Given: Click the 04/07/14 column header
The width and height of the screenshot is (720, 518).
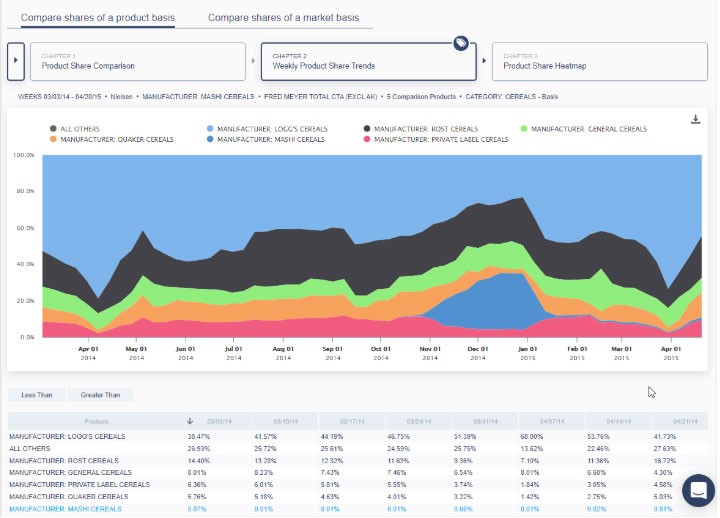Looking at the screenshot, I should tap(552, 421).
